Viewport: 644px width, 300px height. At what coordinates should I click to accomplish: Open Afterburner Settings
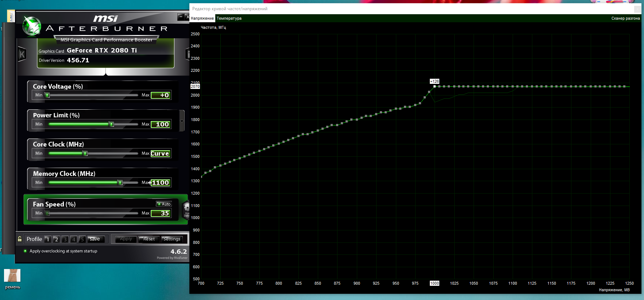(172, 239)
